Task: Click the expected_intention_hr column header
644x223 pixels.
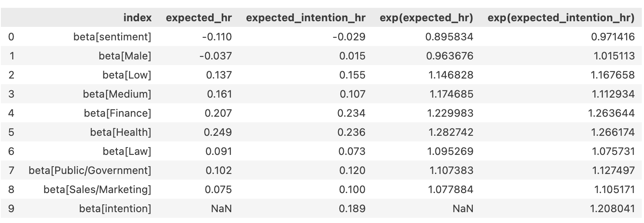Action: point(305,18)
